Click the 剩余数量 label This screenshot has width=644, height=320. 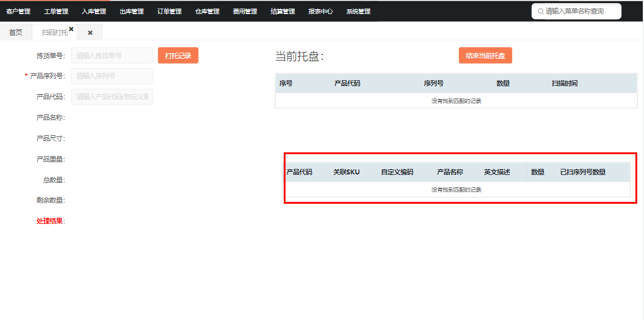click(50, 201)
